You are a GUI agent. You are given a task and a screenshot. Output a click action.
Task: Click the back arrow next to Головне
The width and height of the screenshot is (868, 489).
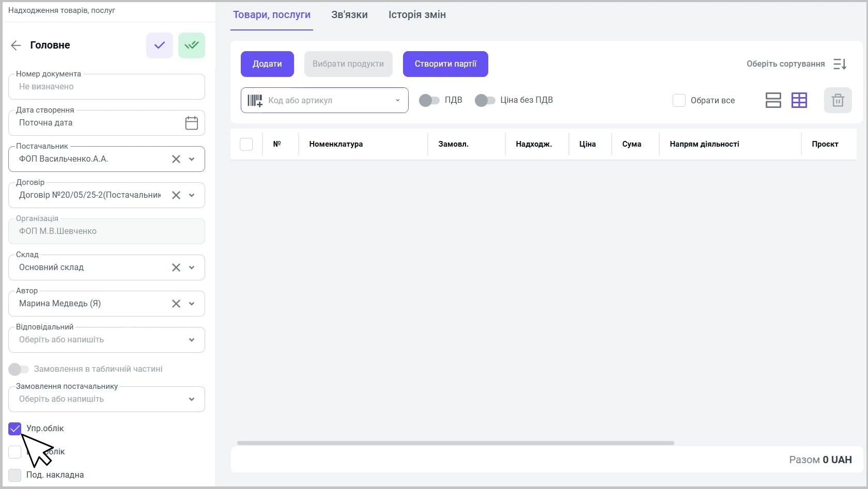click(16, 45)
